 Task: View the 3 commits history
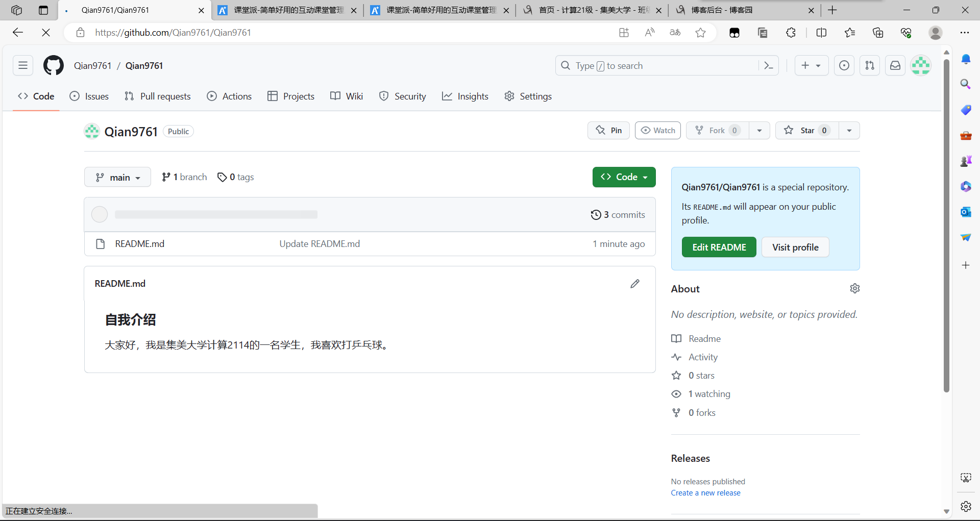point(618,215)
